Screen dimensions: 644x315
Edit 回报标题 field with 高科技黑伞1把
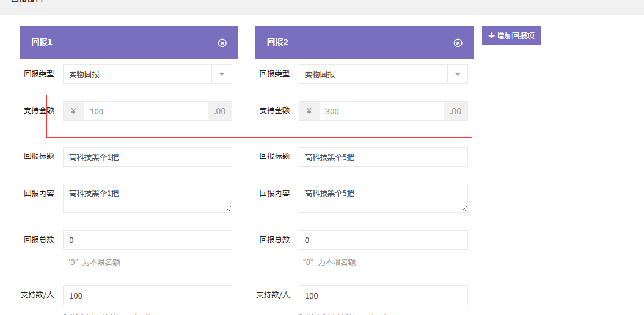147,157
